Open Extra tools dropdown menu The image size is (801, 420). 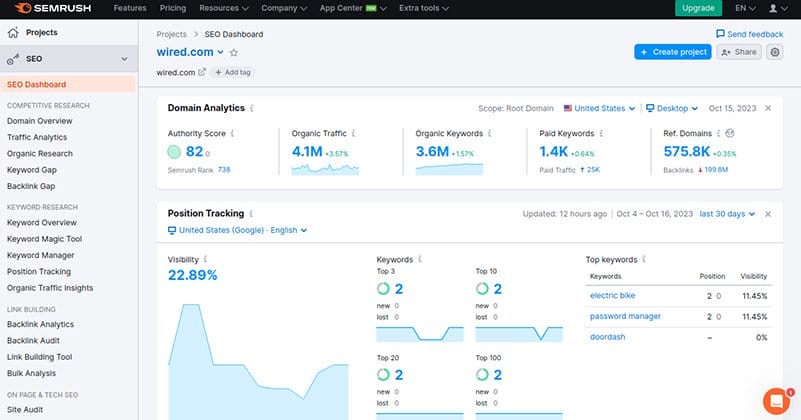tap(424, 8)
